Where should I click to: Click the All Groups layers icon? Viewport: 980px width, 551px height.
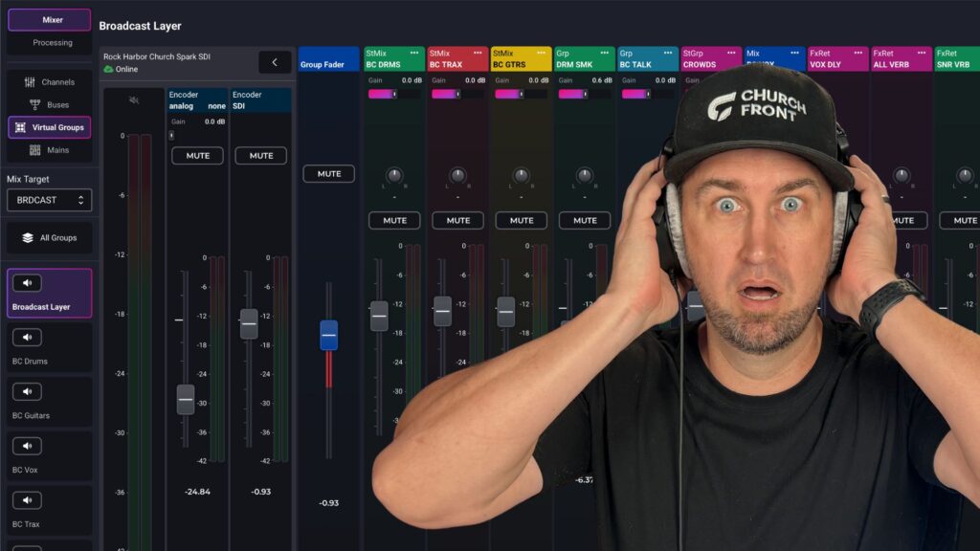[28, 237]
